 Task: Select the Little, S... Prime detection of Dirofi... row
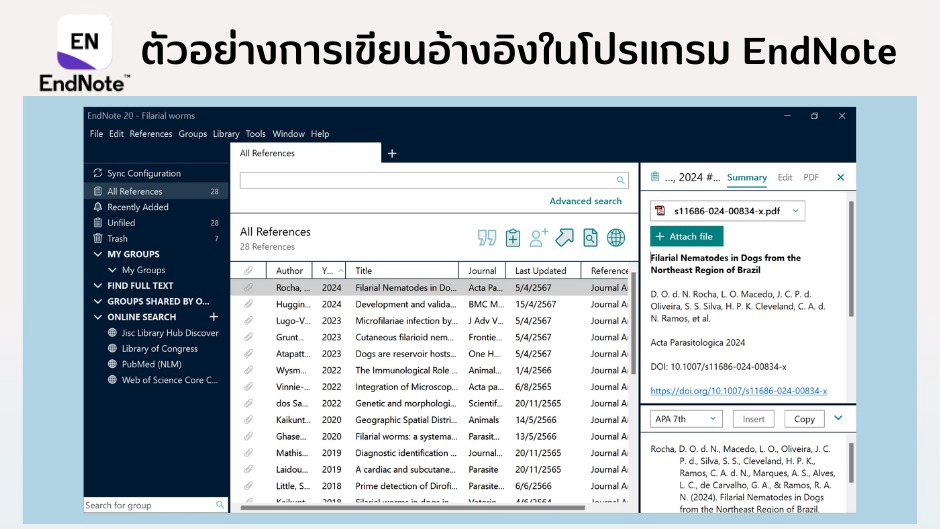[x=430, y=486]
